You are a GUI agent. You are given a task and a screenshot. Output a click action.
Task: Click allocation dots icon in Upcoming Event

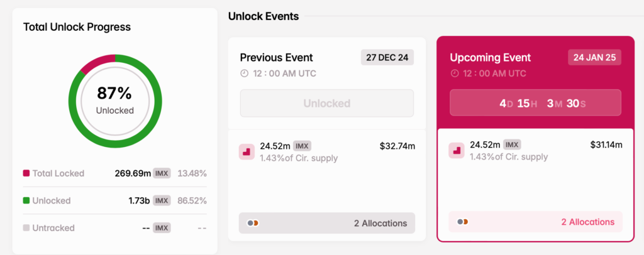point(463,222)
